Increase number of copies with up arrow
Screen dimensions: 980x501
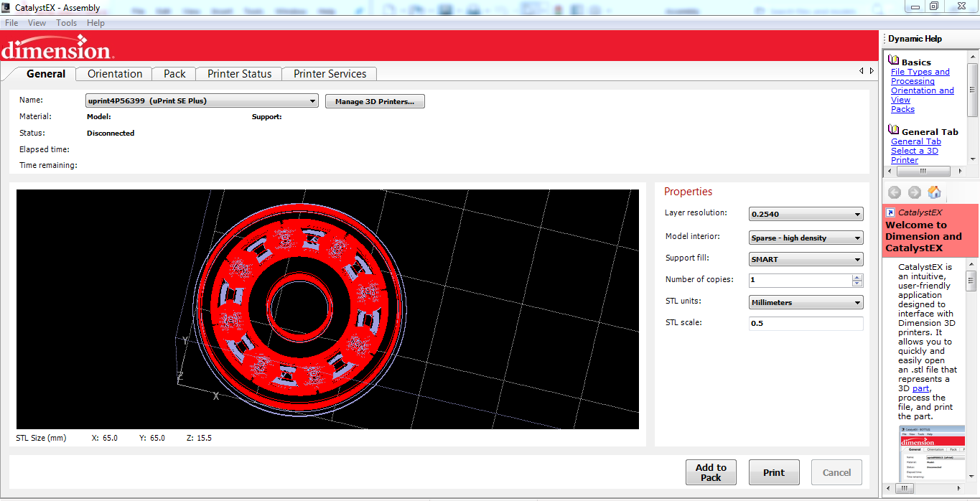pyautogui.click(x=857, y=277)
